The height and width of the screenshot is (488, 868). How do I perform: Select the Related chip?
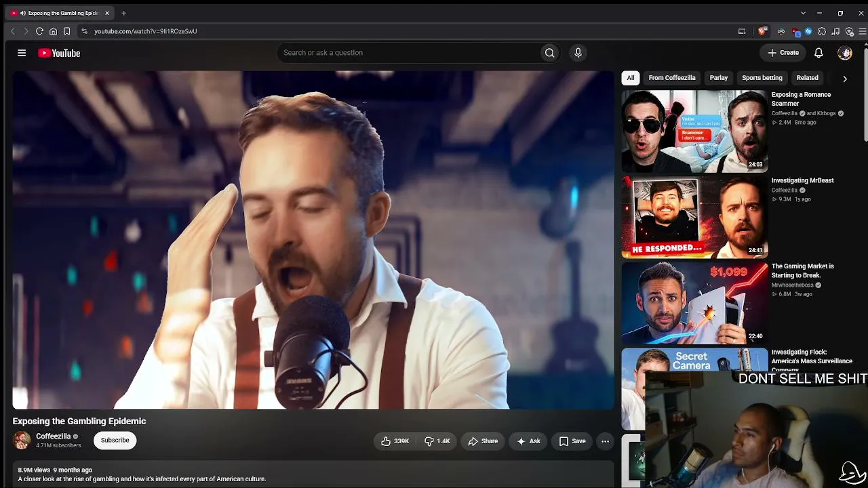[x=807, y=78]
